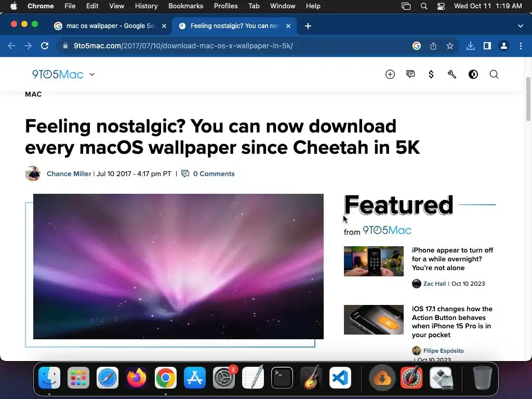Open the Tab menu

point(254,6)
